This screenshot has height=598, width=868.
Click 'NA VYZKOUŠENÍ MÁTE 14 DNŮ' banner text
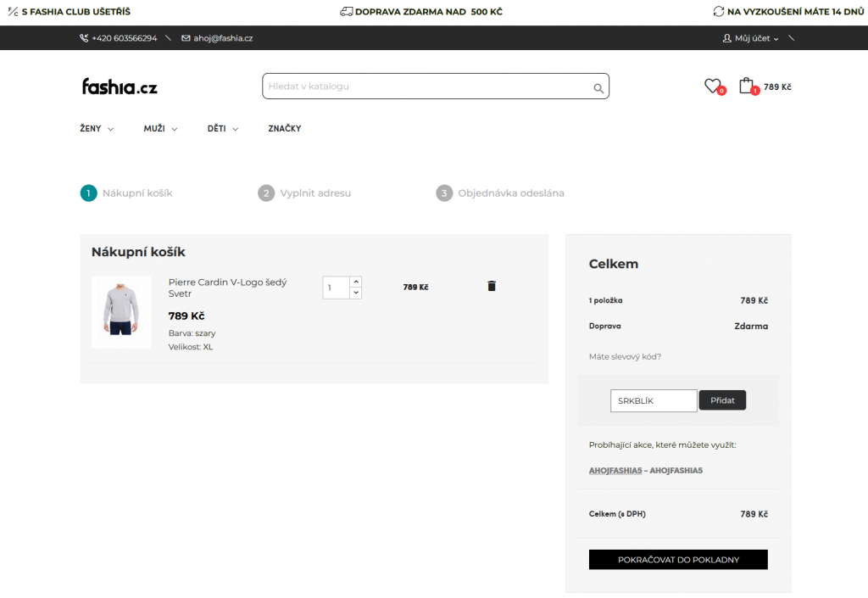[795, 12]
